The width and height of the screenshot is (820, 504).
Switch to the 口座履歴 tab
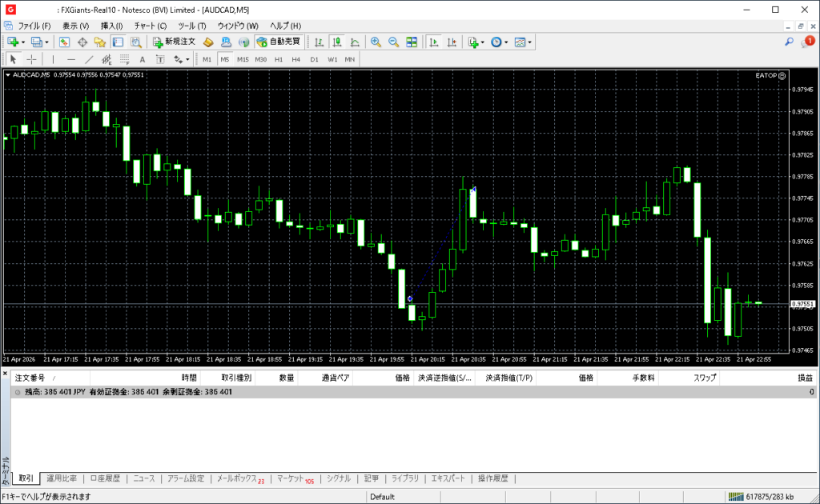point(105,478)
